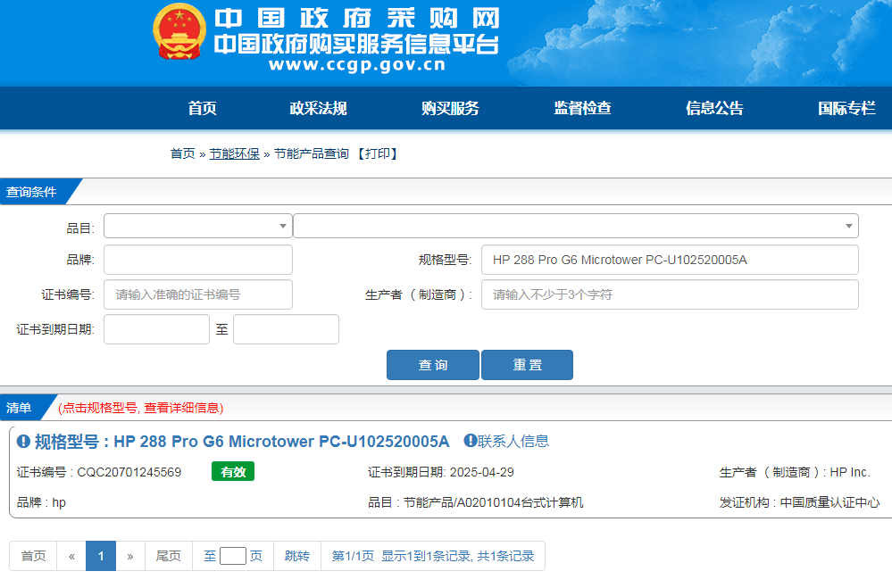892x588 pixels.
Task: Open 联系人信息 contact details link
Action: click(x=513, y=441)
